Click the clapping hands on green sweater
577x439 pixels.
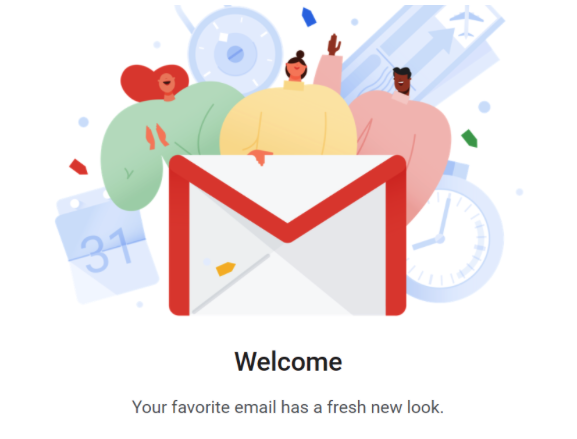(157, 136)
